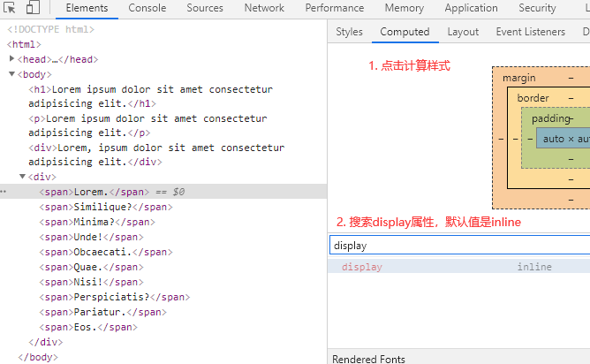Collapse the body element node
Viewport: 590px width, 364px height.
coord(11,74)
